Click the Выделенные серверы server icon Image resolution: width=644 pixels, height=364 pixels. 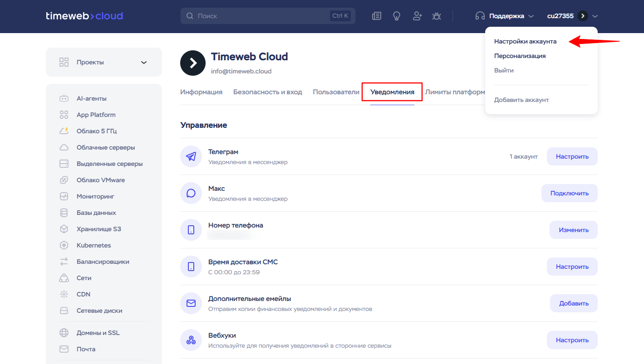coord(64,164)
